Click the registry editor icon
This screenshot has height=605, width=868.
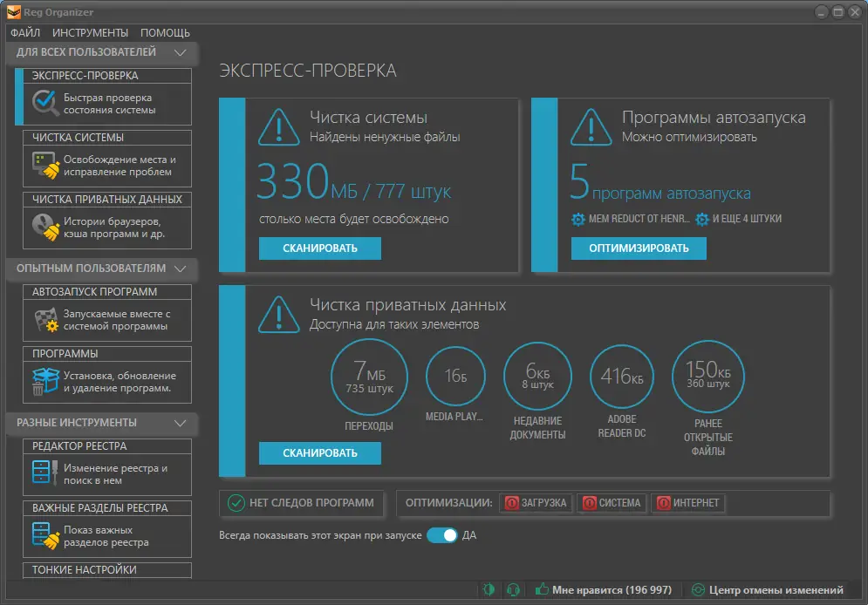click(44, 473)
